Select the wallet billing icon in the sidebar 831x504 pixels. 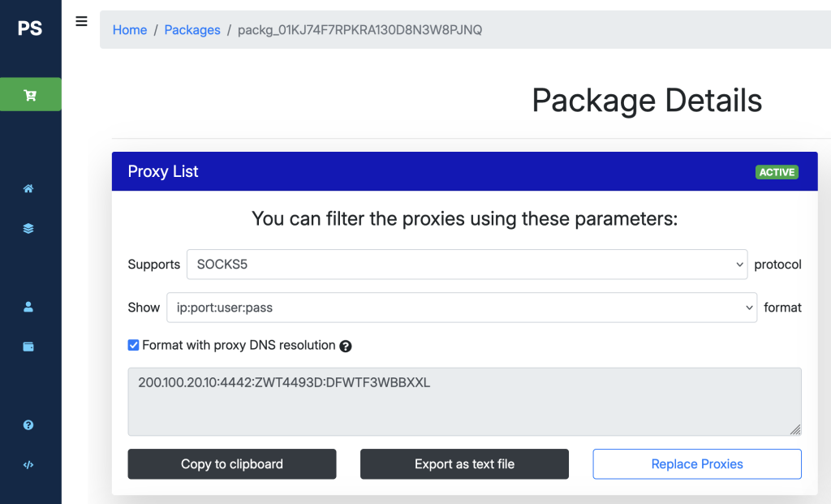tap(28, 347)
